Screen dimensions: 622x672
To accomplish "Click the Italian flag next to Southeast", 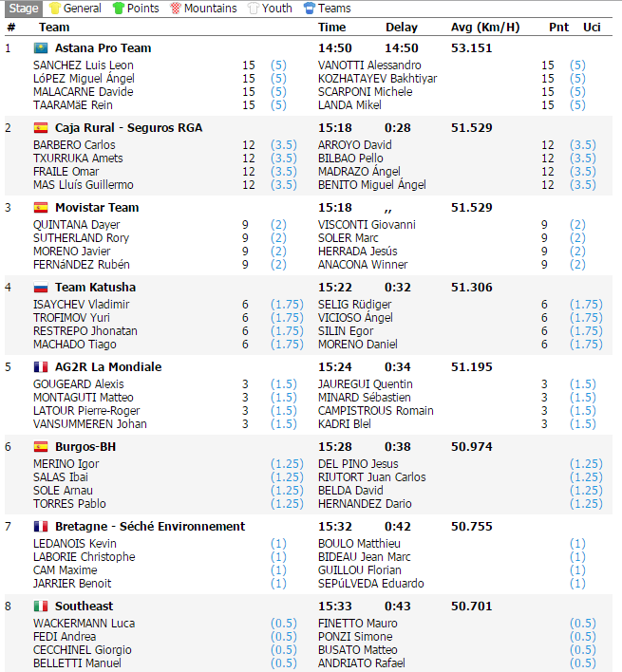I will [x=41, y=607].
